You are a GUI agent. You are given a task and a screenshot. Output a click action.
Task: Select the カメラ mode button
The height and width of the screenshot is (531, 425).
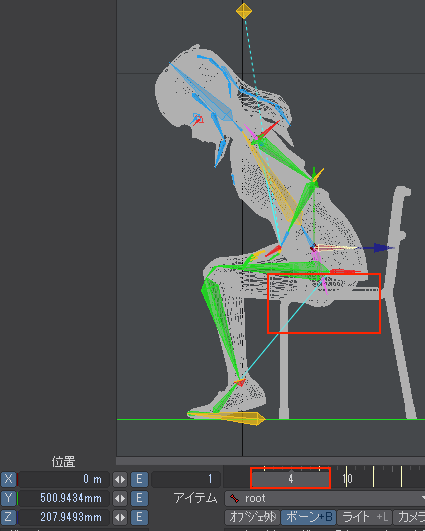point(409,517)
